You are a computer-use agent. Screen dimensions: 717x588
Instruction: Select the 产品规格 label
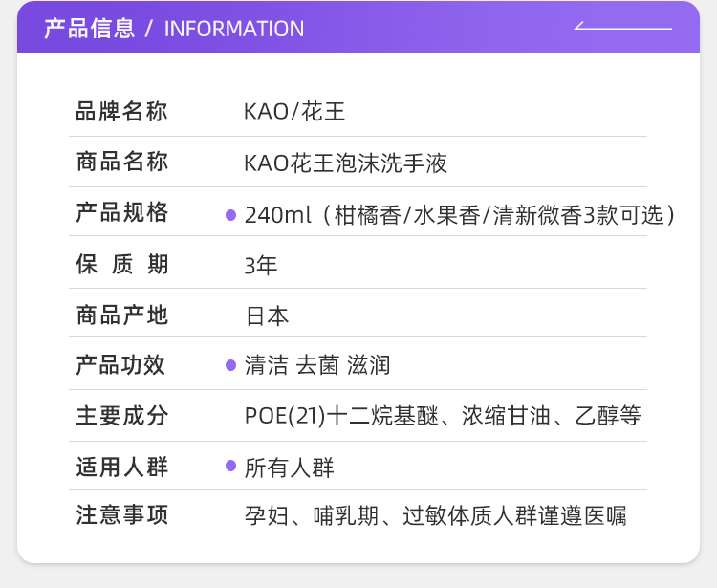tap(121, 212)
